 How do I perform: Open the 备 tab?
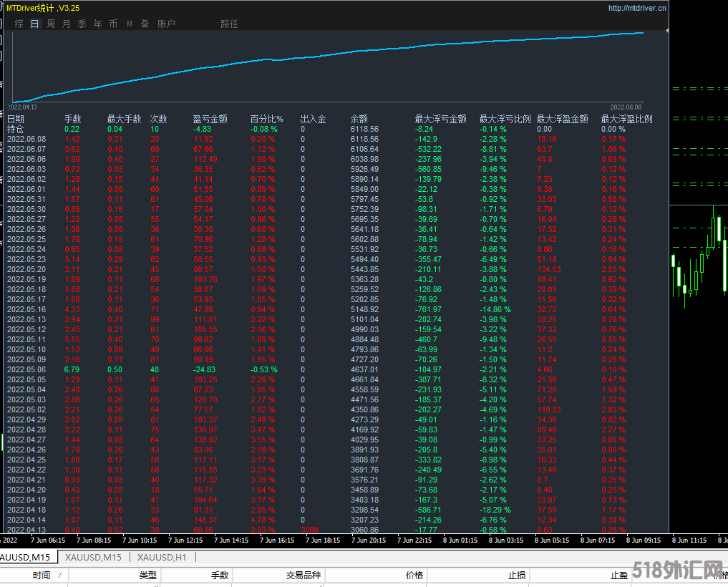[x=145, y=24]
